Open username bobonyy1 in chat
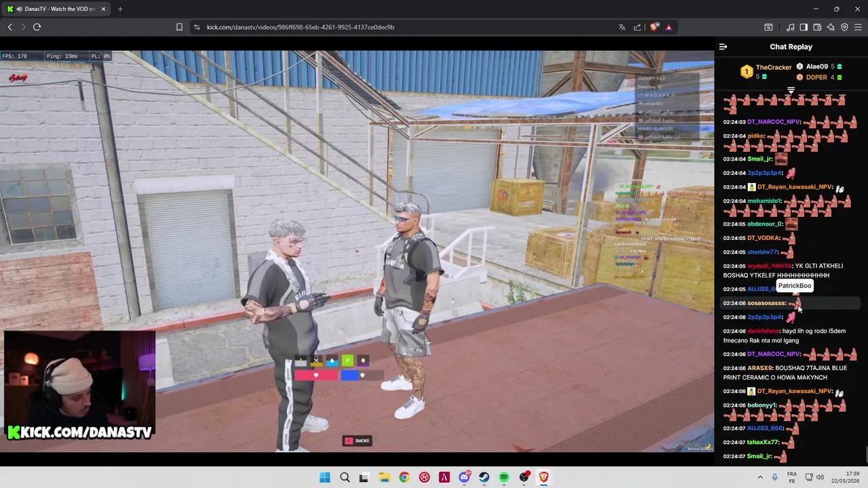The width and height of the screenshot is (868, 488). [762, 405]
